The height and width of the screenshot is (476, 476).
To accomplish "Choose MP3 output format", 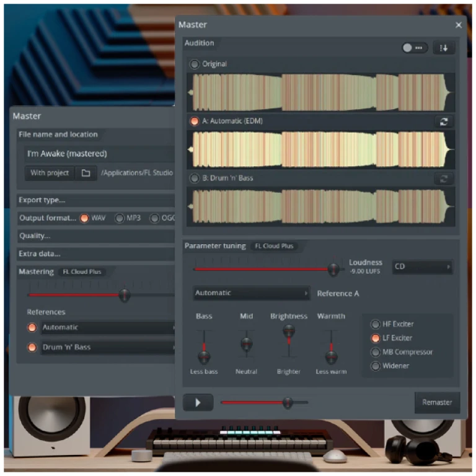I will click(x=120, y=218).
